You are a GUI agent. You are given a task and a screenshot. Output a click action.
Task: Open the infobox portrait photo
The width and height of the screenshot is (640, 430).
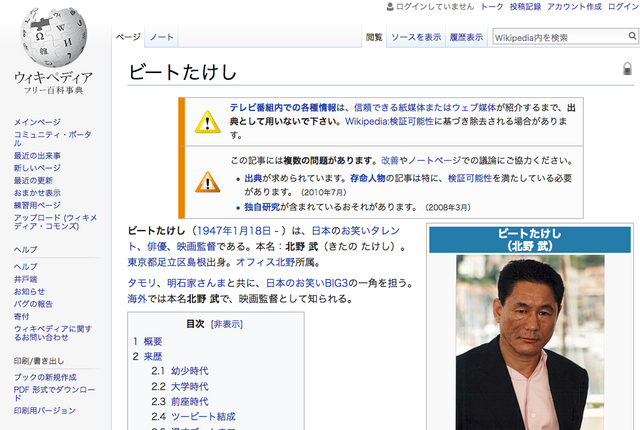pyautogui.click(x=530, y=343)
